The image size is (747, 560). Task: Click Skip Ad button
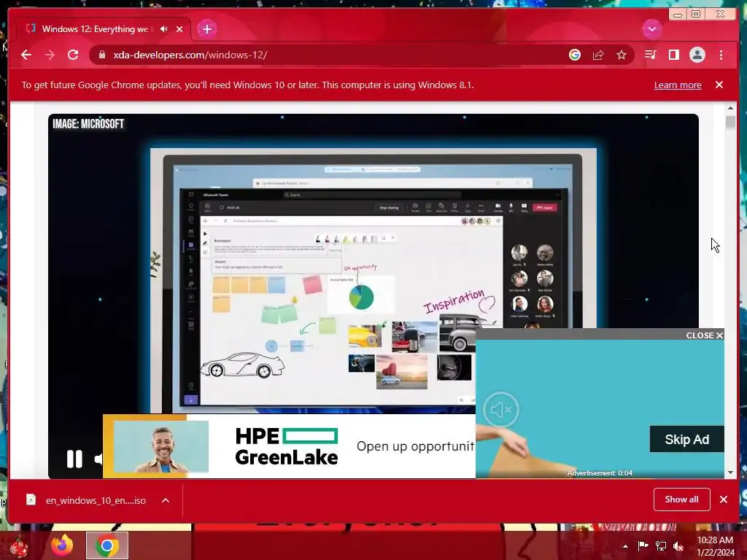[686, 439]
